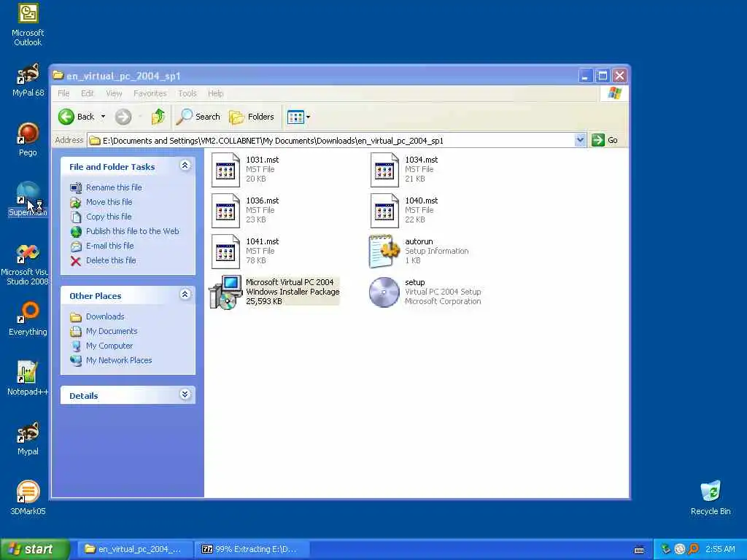The image size is (747, 560).
Task: Switch to en_virtual_pc_2004 taskbar button
Action: pyautogui.click(x=135, y=549)
